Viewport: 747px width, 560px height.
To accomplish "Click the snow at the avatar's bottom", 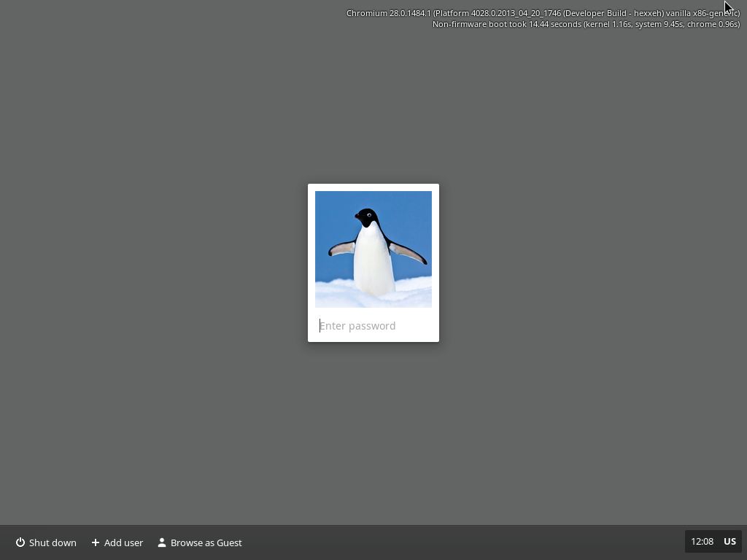I will [336, 294].
